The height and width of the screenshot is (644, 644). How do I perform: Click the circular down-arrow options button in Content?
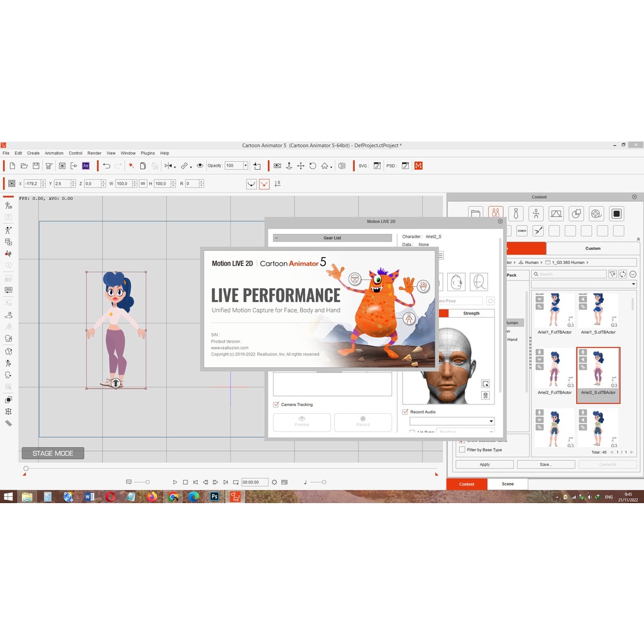point(633,274)
